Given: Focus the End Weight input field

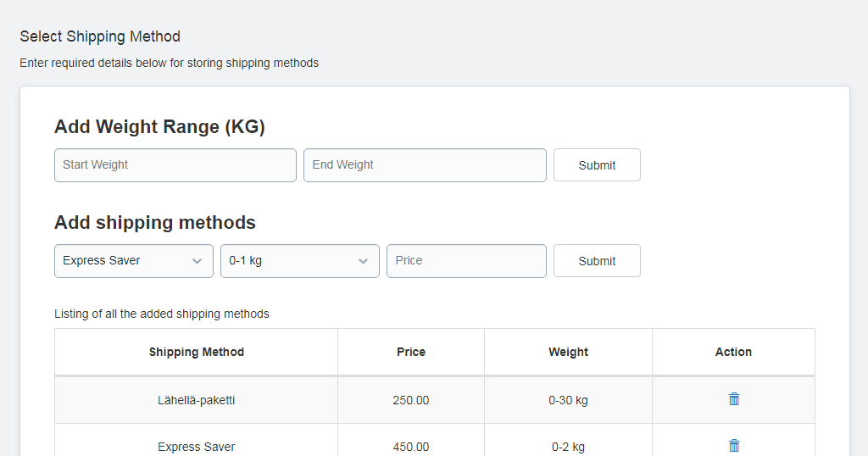Looking at the screenshot, I should pos(425,165).
